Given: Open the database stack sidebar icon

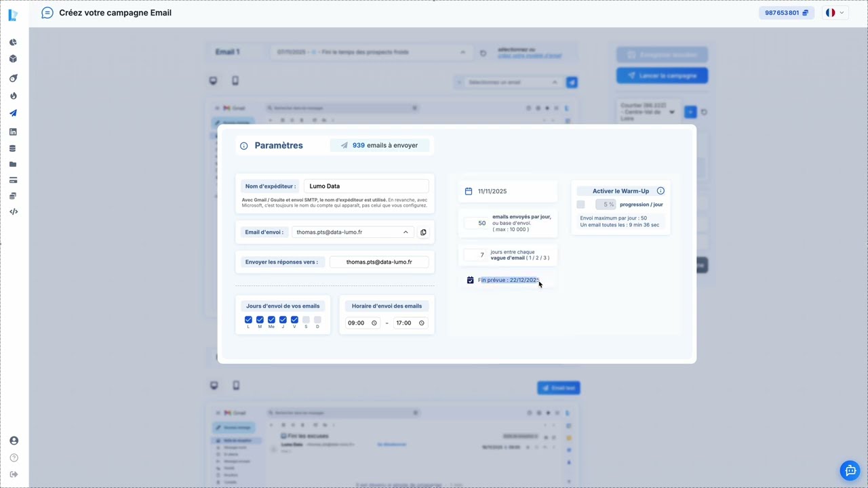Looking at the screenshot, I should 14,148.
